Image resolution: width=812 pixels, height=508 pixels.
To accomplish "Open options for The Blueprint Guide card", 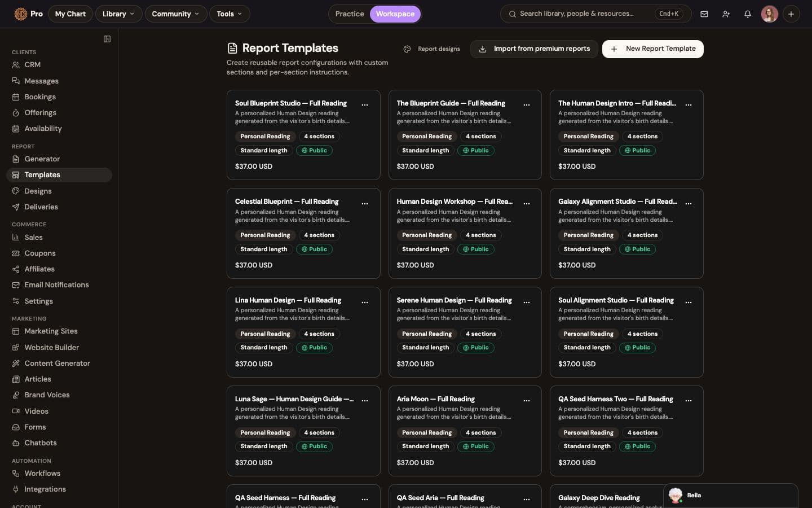I will click(527, 104).
